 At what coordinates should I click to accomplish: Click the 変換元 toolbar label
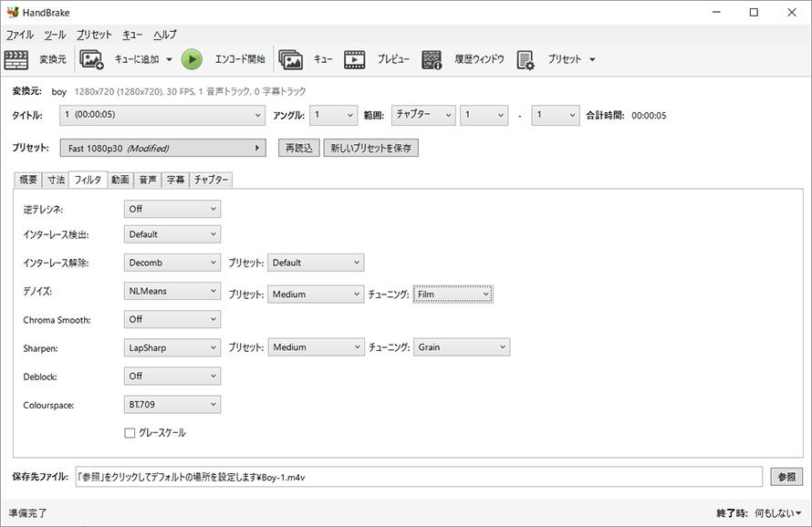point(53,59)
